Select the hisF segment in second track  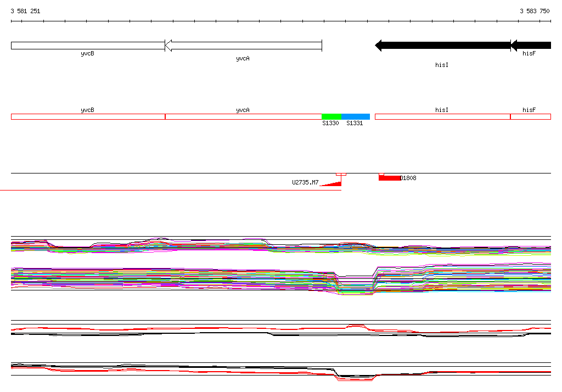click(x=530, y=116)
